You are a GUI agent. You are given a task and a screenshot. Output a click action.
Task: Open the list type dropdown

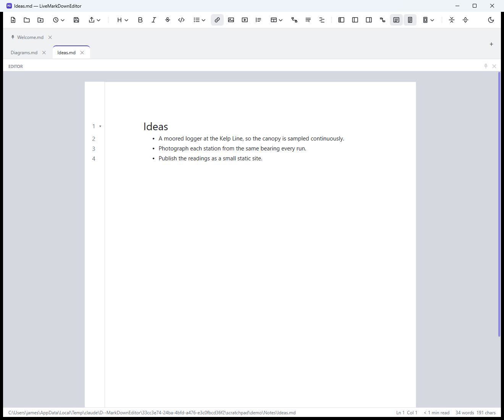(199, 20)
